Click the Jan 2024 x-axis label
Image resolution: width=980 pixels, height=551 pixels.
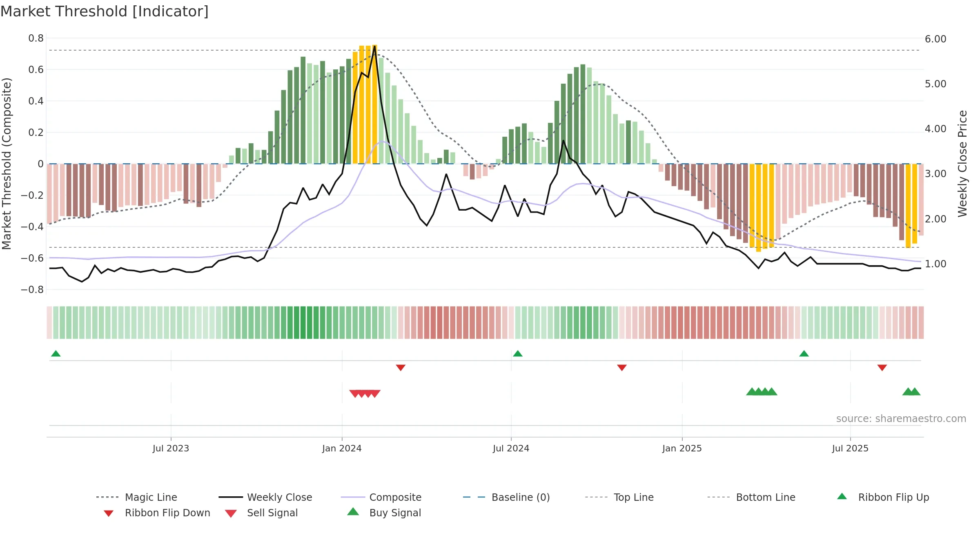(x=342, y=449)
